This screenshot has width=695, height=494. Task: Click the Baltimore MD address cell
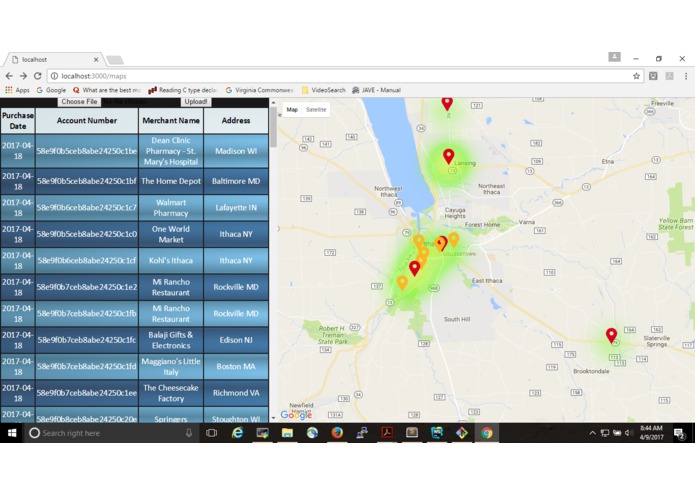[x=236, y=181]
